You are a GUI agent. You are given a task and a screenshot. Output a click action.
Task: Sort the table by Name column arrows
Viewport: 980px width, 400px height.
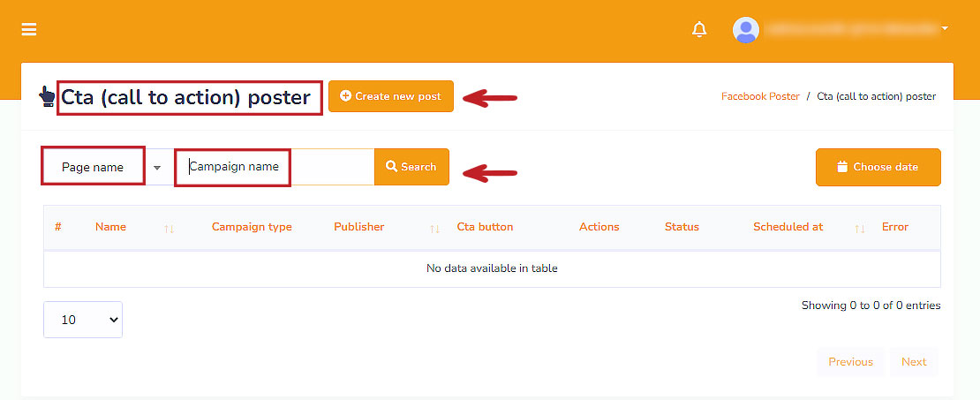(x=169, y=228)
